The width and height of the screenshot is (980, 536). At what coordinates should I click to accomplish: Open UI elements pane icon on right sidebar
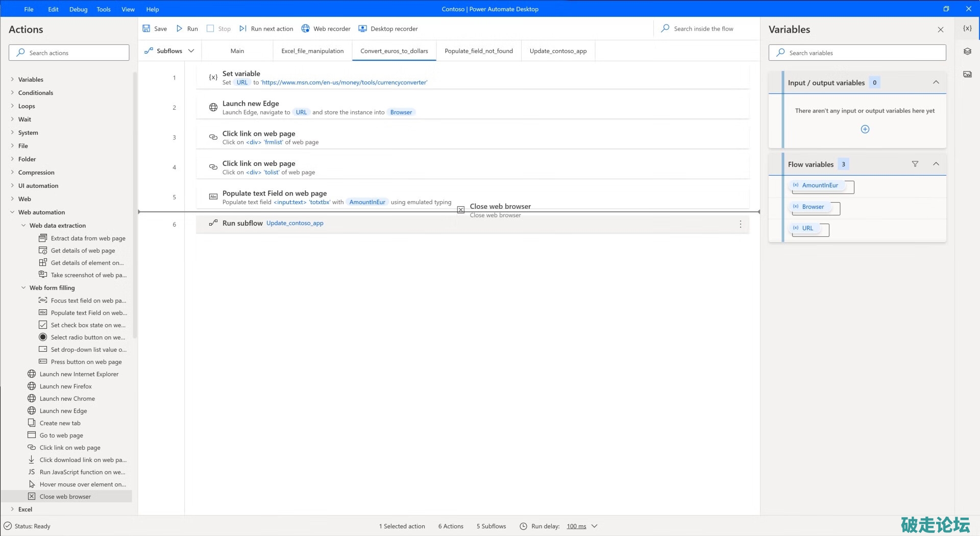coord(967,52)
